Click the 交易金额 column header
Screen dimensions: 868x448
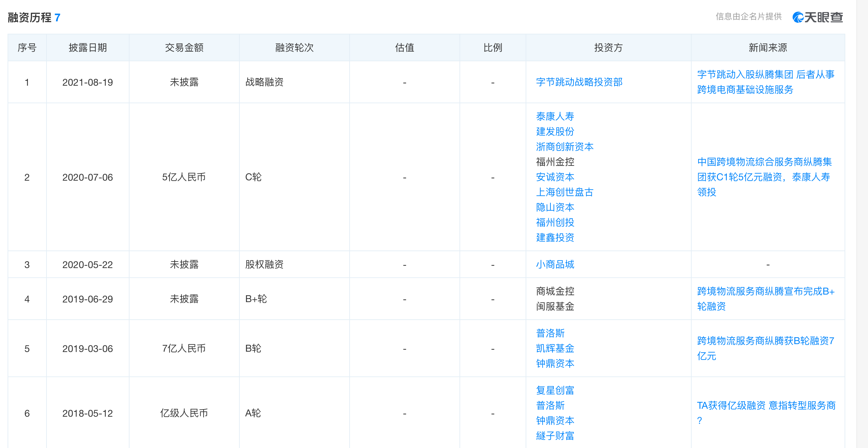[184, 47]
